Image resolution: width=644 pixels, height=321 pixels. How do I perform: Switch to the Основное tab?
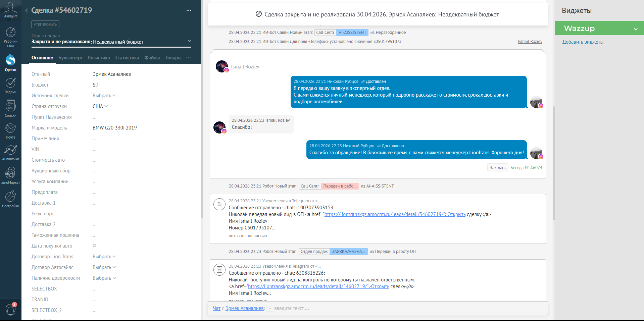pos(42,58)
